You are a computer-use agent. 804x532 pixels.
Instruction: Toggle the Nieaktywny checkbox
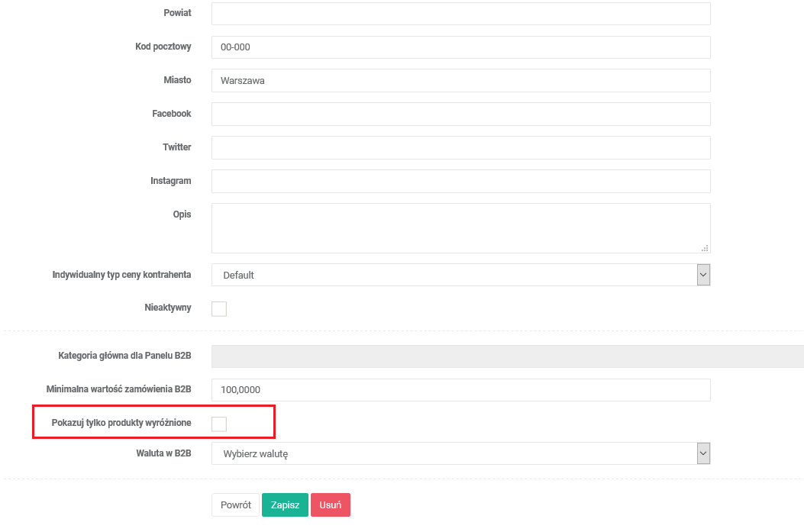click(219, 309)
